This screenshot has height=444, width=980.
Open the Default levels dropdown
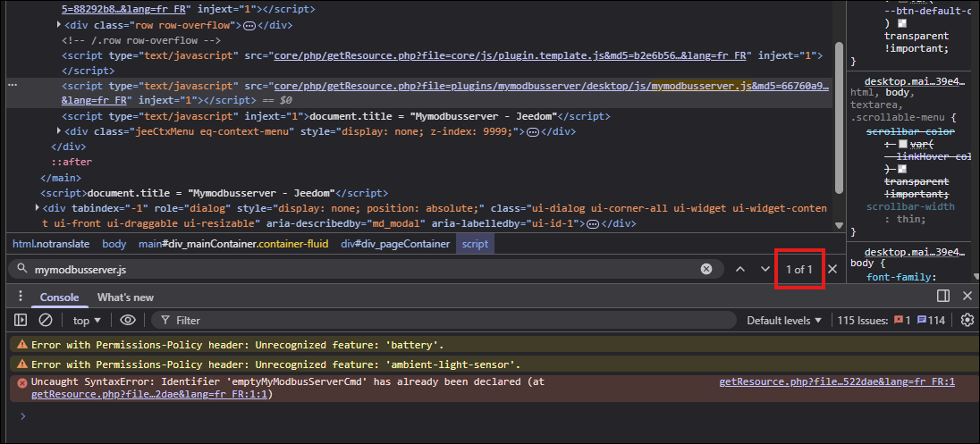[784, 320]
